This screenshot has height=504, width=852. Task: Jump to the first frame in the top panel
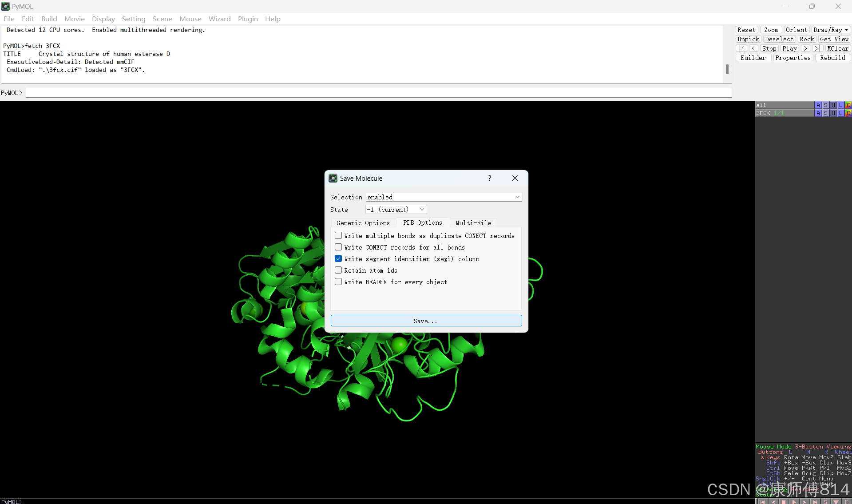point(742,48)
